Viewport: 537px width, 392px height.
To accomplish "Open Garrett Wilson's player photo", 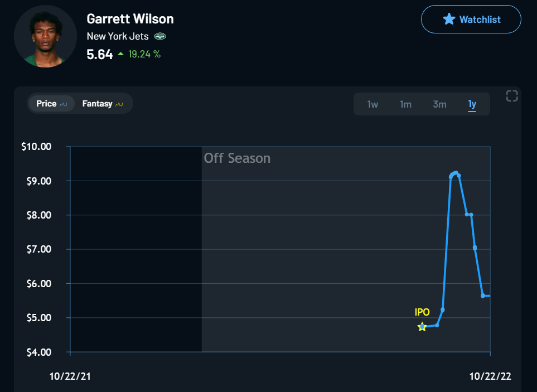I will click(45, 37).
